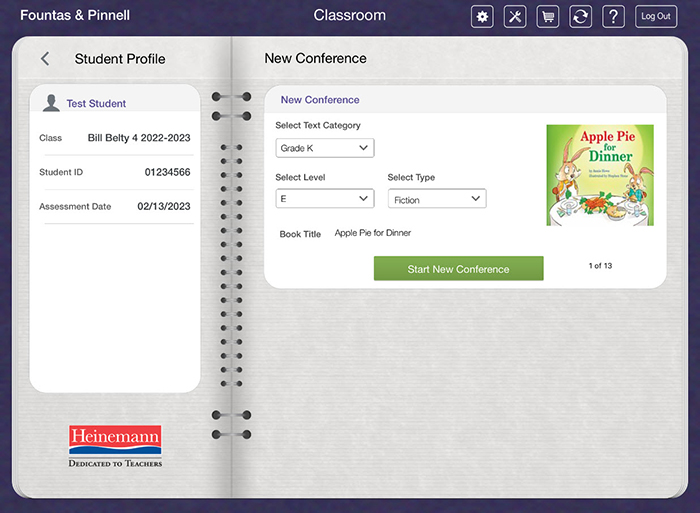
Task: Open the Select Level dropdown
Action: [x=324, y=199]
